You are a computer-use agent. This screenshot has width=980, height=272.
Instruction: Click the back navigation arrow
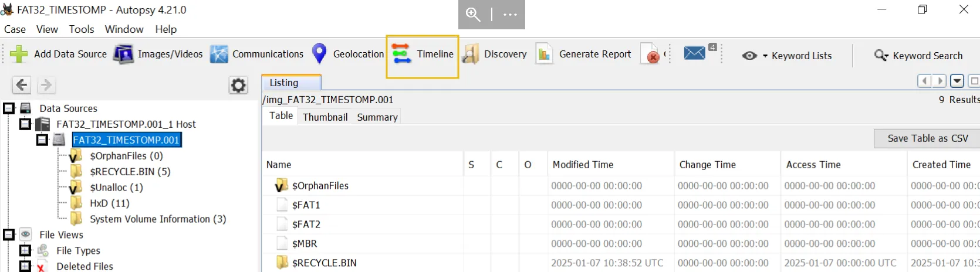pos(21,86)
